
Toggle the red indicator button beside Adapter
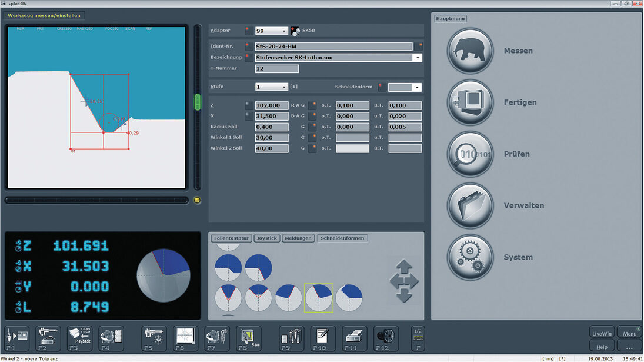(249, 31)
